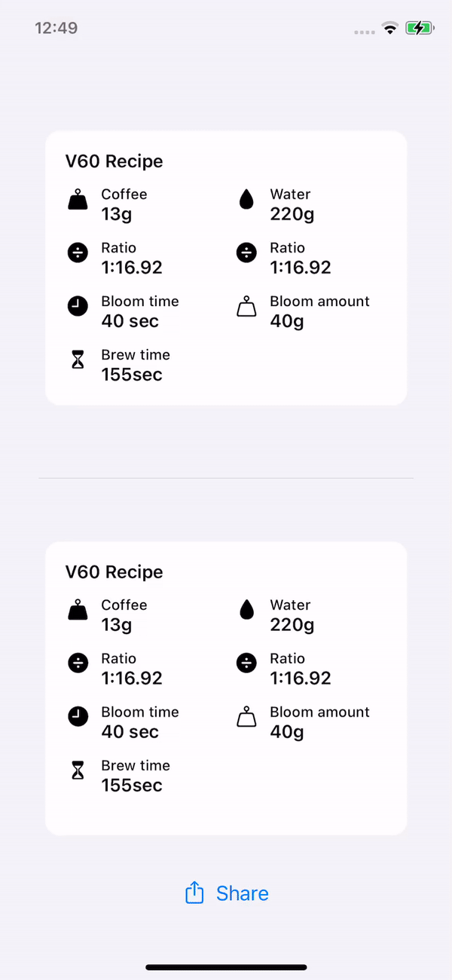Tap the 155sec brew time in bottom card
452x980 pixels.
coord(132,786)
